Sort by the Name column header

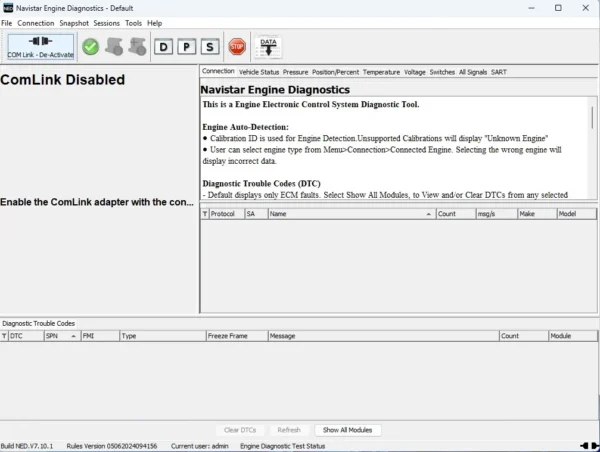[352, 214]
